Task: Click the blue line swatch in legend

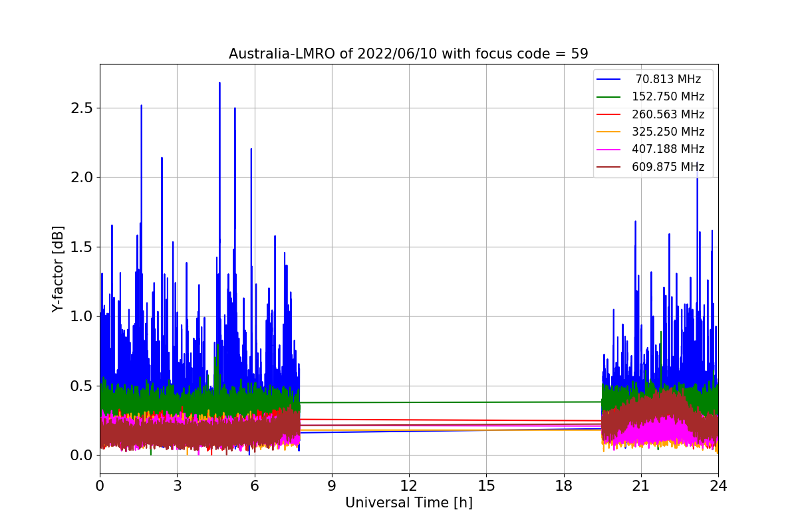Action: click(609, 79)
